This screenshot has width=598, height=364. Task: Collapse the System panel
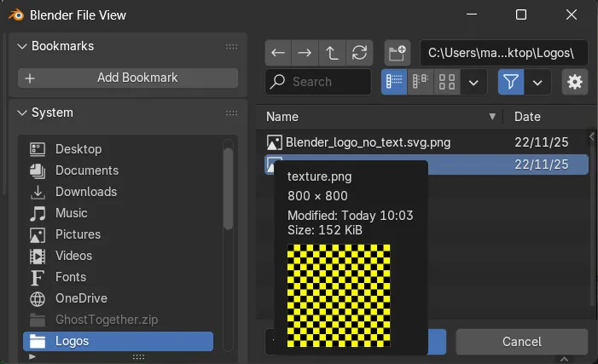point(22,113)
